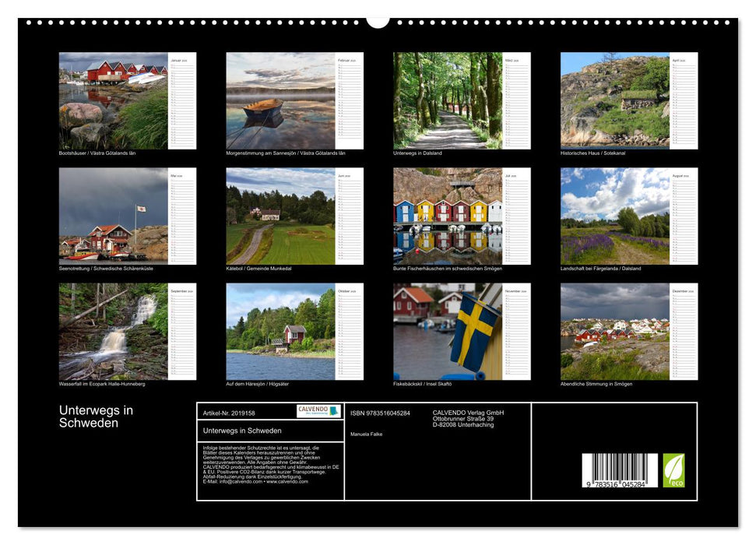Toggle the Mai calendar page header
This screenshot has height=545, width=756.
176,176
